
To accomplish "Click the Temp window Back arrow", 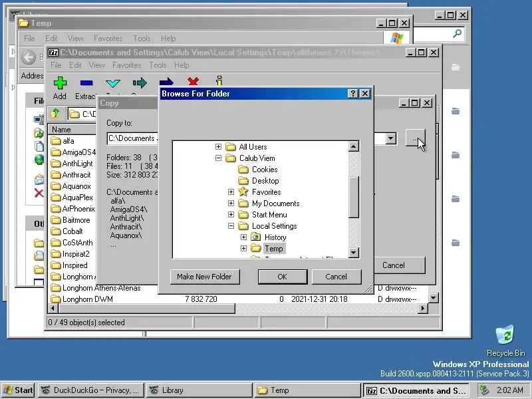I will tap(29, 57).
